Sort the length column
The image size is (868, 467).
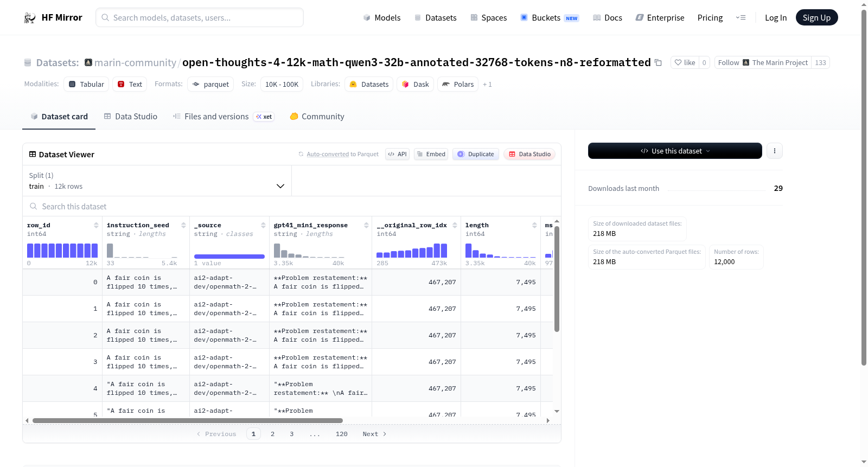tap(534, 225)
